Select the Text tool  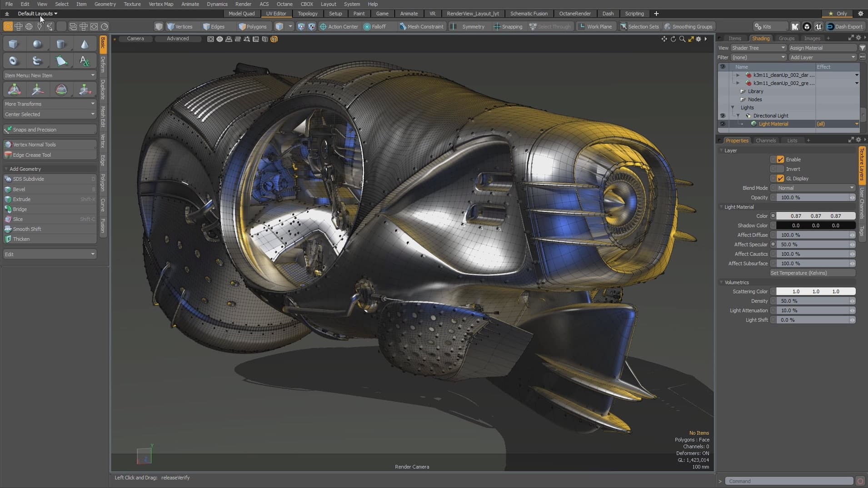click(85, 60)
